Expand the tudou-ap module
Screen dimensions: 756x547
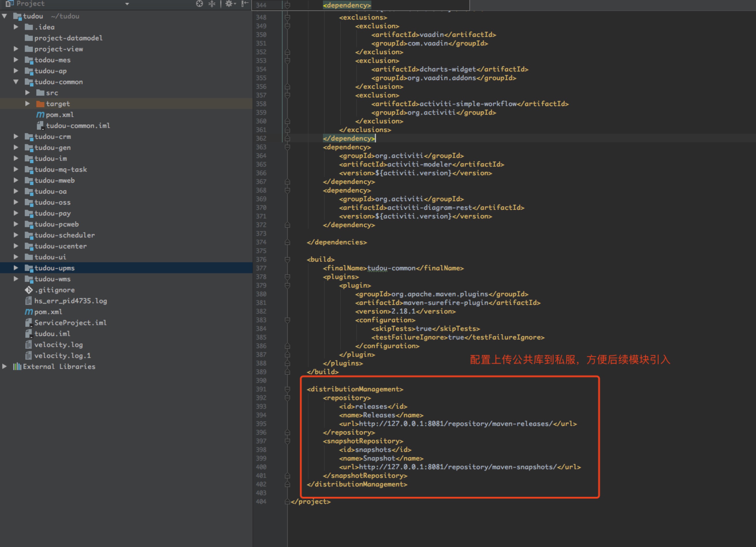(x=16, y=71)
